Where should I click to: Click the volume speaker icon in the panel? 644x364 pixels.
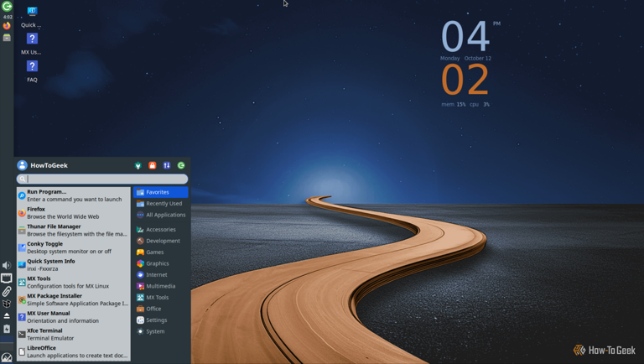(7, 265)
